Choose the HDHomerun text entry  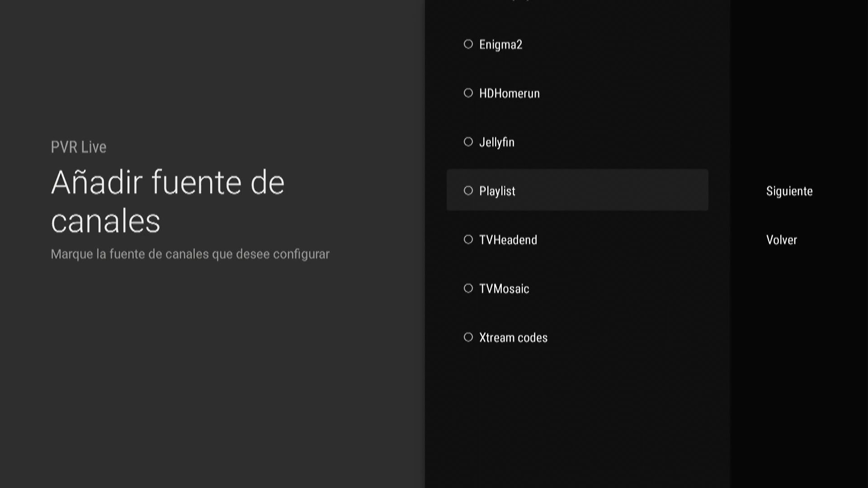coord(509,94)
